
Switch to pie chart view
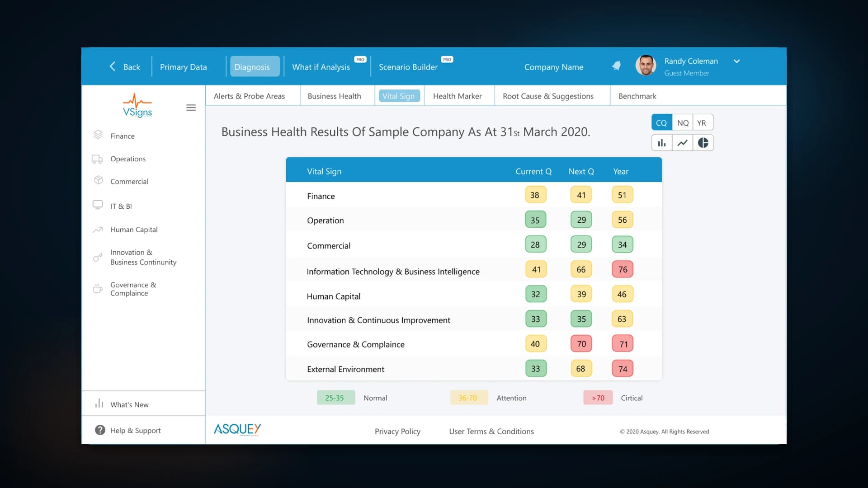coord(703,143)
